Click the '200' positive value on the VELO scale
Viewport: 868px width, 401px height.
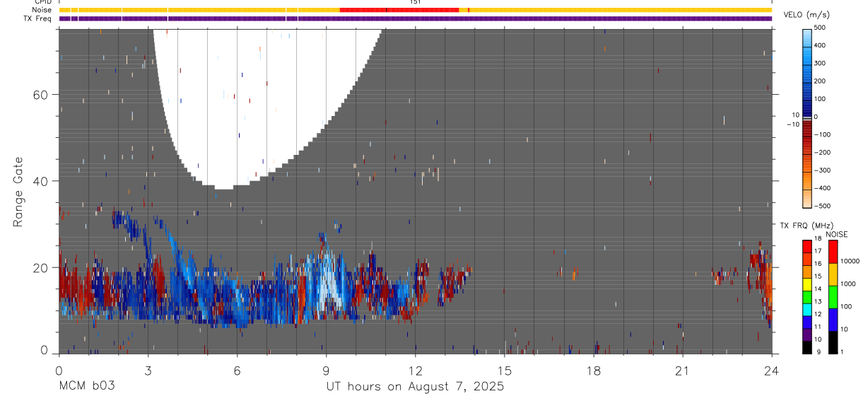821,81
